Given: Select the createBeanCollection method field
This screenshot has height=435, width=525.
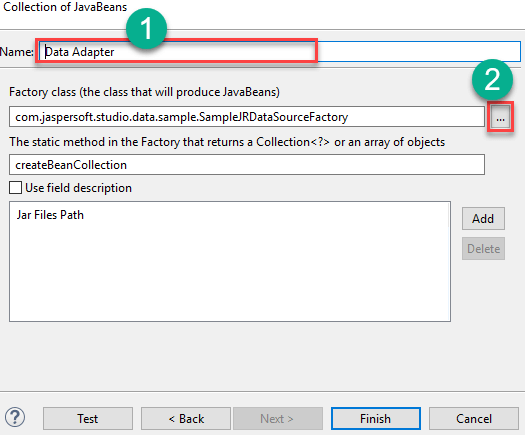Looking at the screenshot, I should pyautogui.click(x=247, y=164).
